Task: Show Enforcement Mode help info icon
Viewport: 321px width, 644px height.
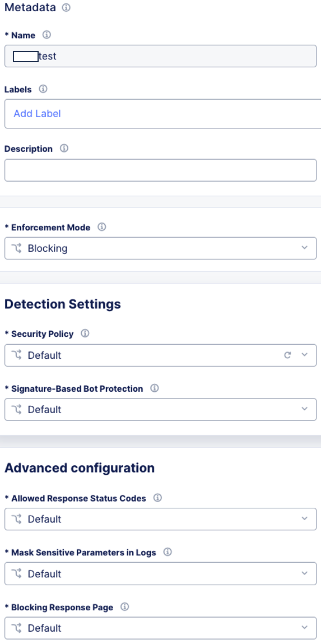Action: pyautogui.click(x=102, y=226)
